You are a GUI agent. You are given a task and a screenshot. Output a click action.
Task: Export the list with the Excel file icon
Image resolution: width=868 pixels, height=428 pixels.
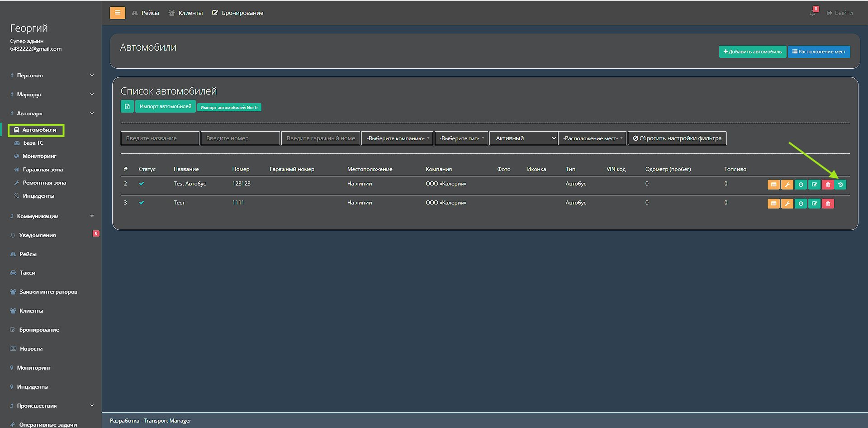(x=127, y=106)
